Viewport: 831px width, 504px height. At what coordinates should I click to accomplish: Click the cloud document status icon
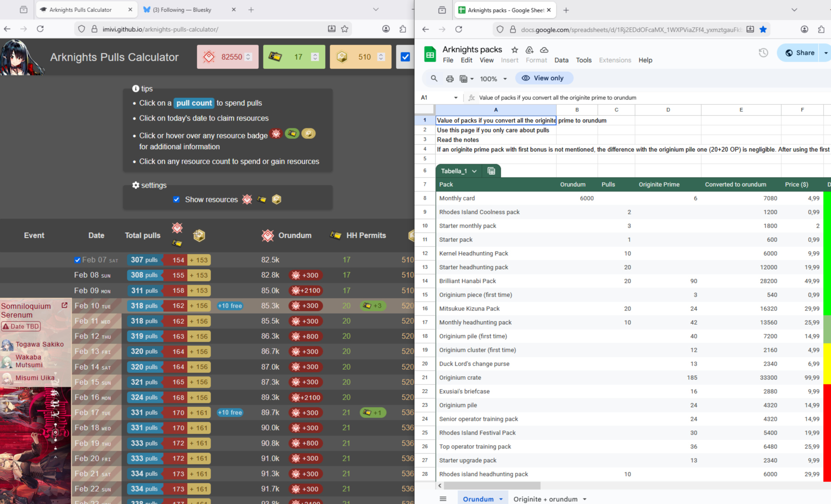[x=544, y=50]
